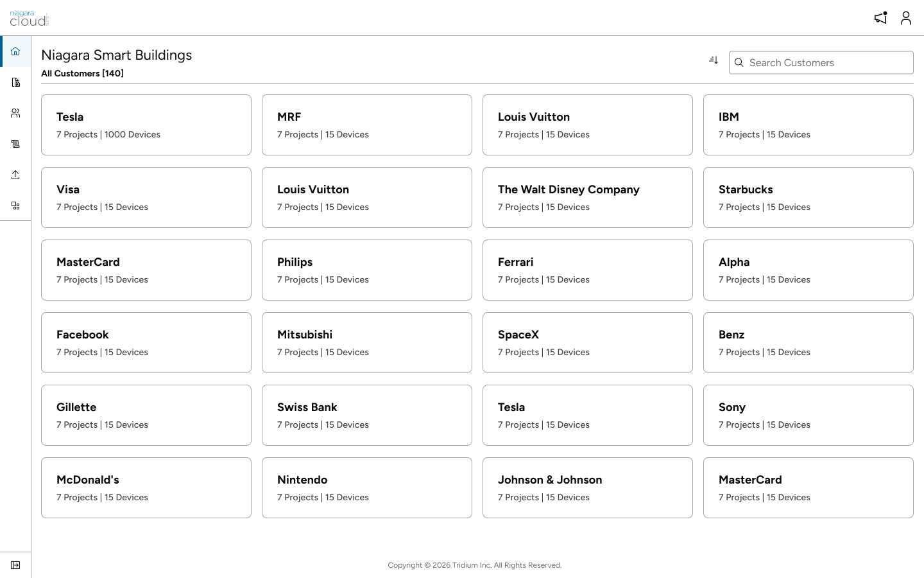
Task: Select the Sony customer card
Action: click(x=809, y=415)
